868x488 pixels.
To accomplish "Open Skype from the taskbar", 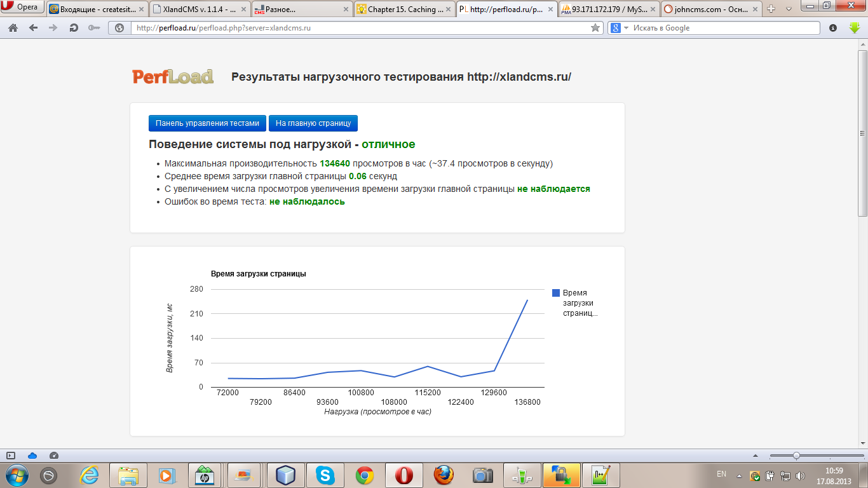I will pos(325,475).
